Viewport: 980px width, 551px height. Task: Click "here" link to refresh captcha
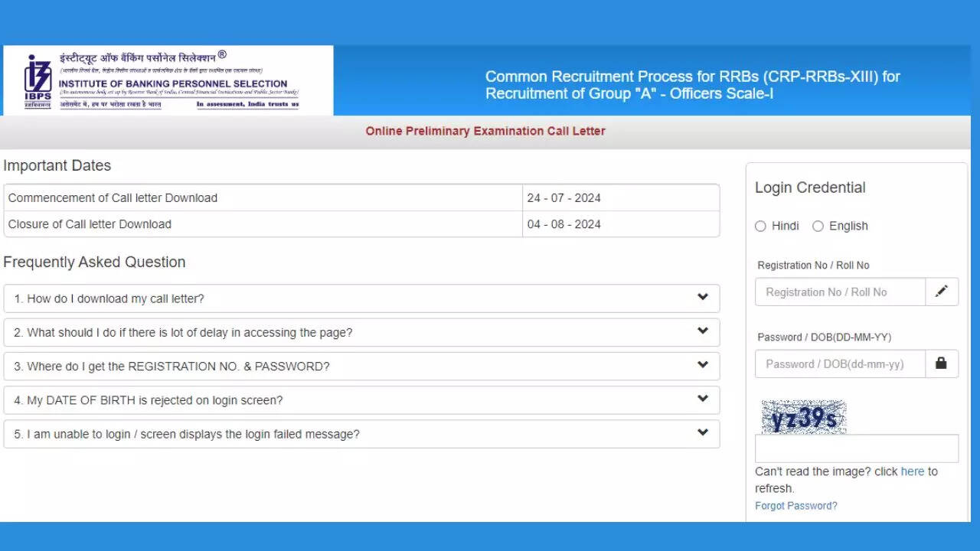(x=912, y=471)
